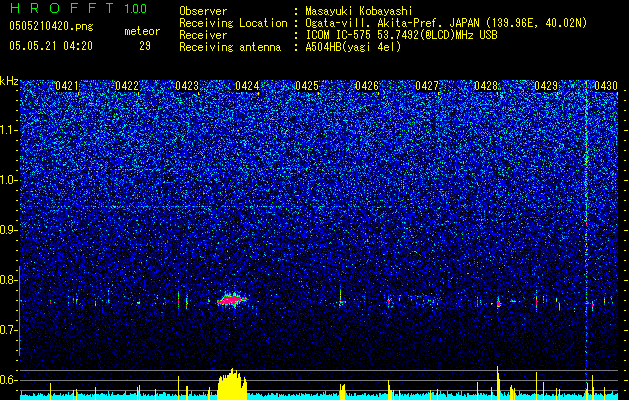629x400 pixels.
Task: Click the 0428 time marker
Action: coord(486,86)
